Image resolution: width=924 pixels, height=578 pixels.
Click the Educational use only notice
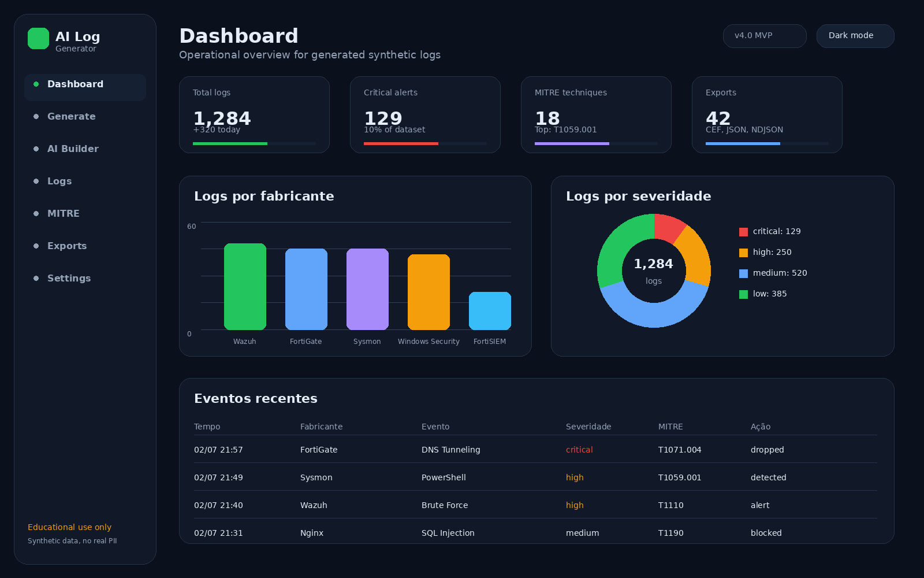point(69,527)
